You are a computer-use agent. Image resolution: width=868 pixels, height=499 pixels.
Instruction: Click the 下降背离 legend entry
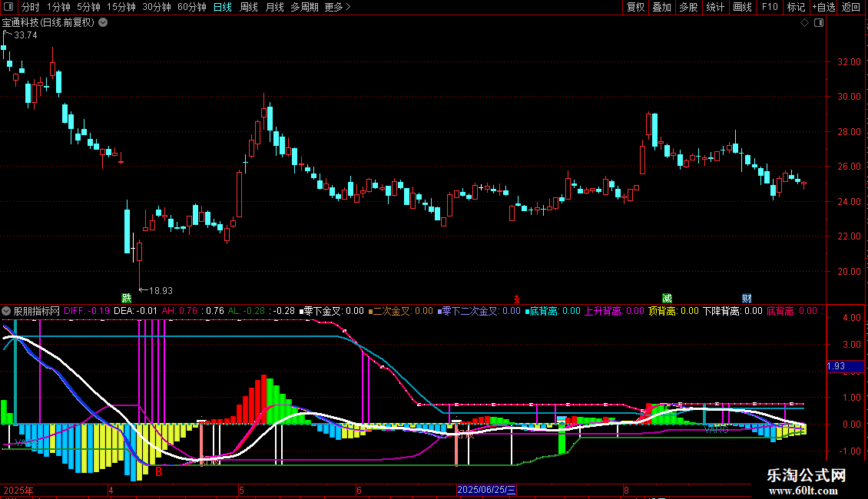733,312
